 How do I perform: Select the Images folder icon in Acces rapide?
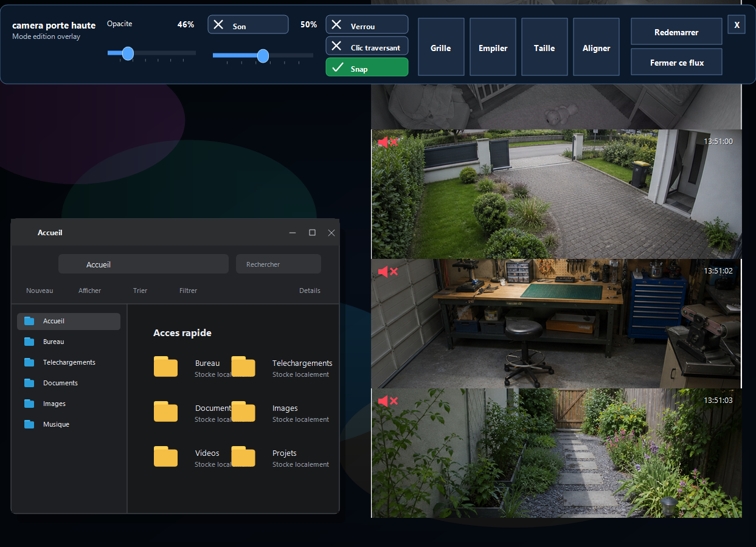(243, 411)
